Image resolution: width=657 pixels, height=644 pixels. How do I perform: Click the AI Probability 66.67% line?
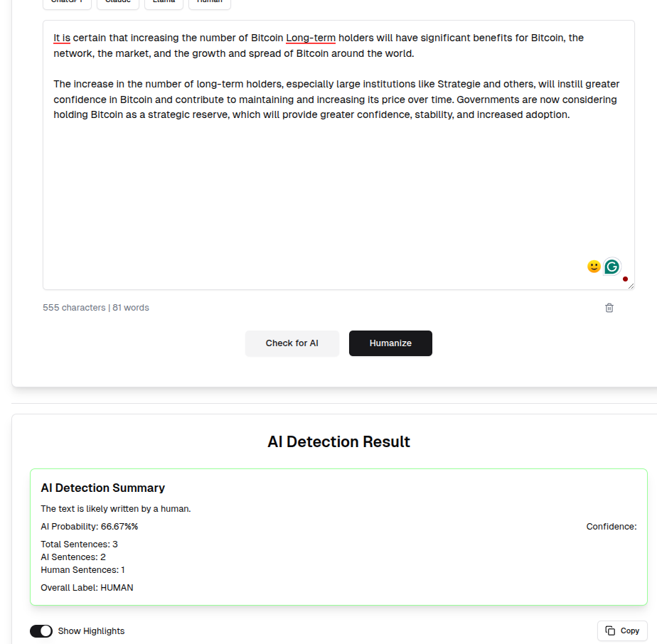[90, 527]
